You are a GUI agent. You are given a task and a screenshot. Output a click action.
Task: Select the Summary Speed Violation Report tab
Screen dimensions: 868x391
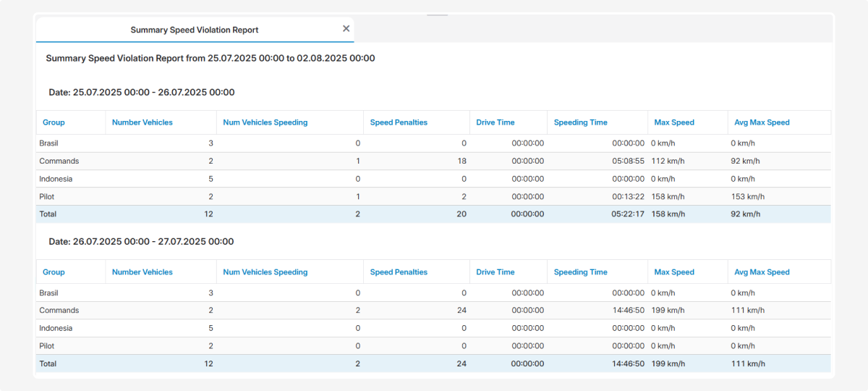coord(194,30)
